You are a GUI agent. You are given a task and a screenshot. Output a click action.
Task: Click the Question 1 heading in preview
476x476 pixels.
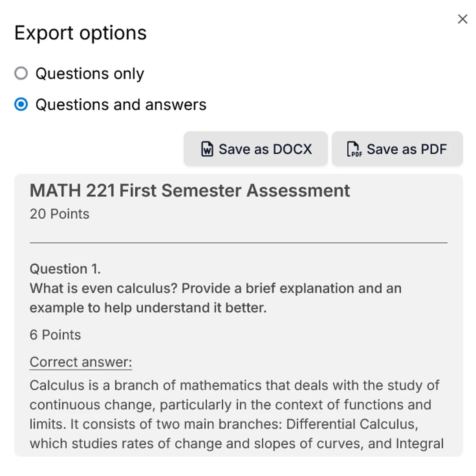(x=65, y=268)
